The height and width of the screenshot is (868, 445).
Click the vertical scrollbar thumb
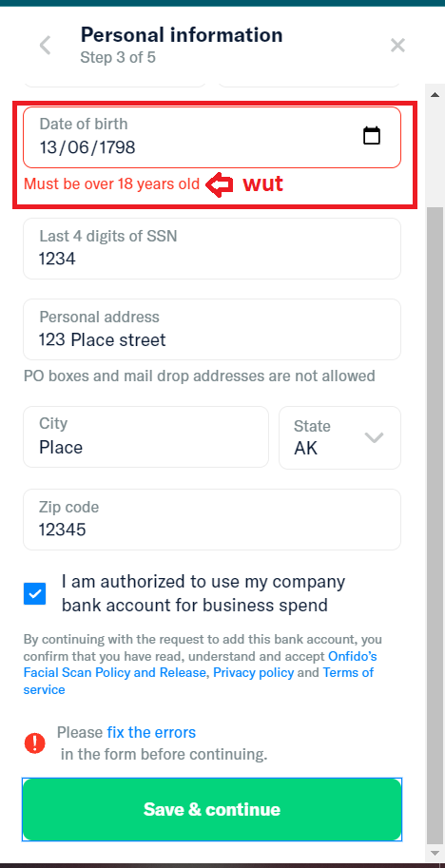[435, 523]
